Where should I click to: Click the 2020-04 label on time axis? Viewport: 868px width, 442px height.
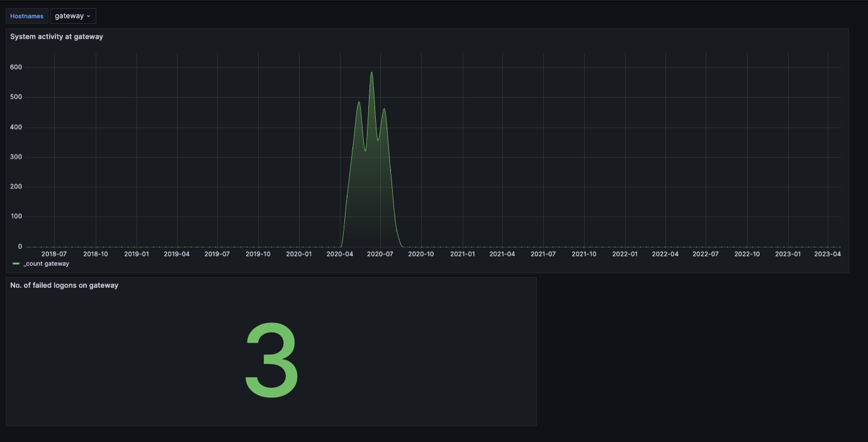[339, 254]
